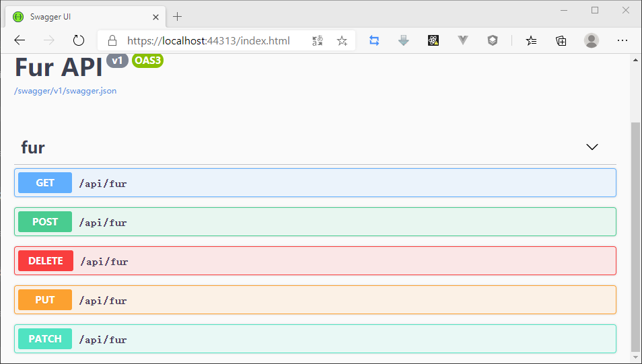
Task: Click the Vue devtools extension icon
Action: [463, 40]
